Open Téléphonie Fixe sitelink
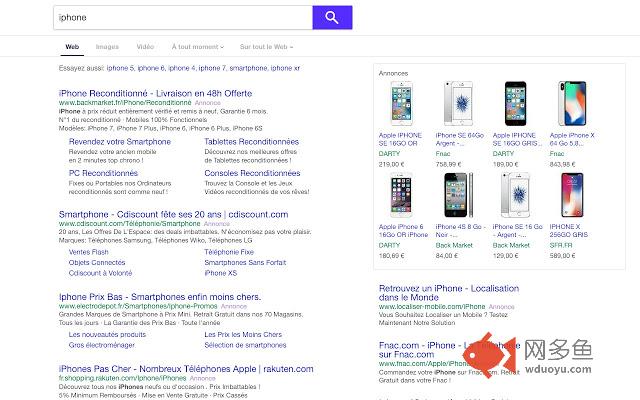Screen dimensions: 640x400 pos(229,252)
